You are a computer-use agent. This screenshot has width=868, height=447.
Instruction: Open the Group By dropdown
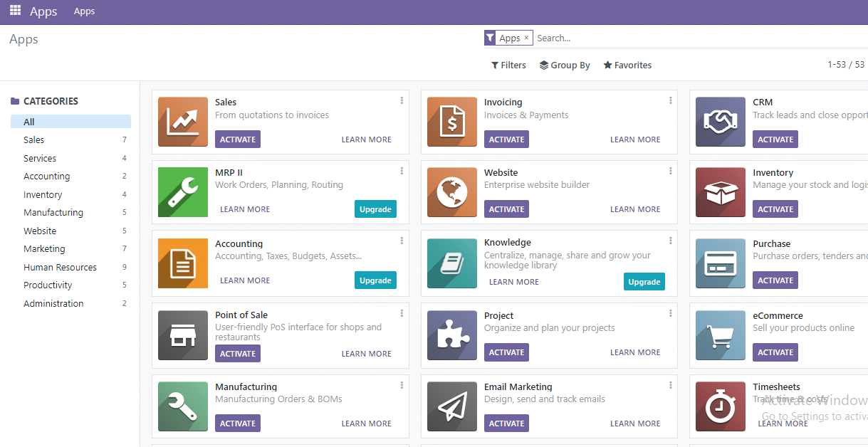(x=565, y=65)
